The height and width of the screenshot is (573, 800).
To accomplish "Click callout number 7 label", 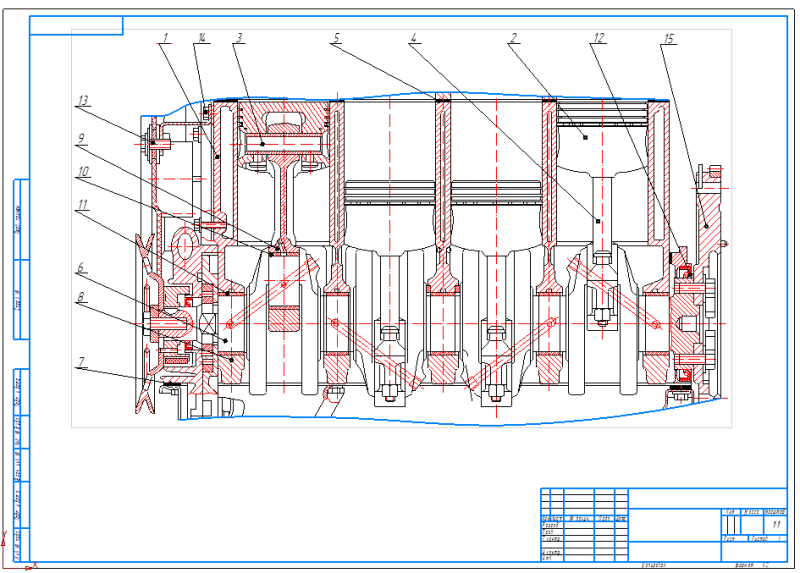I will pos(82,362).
